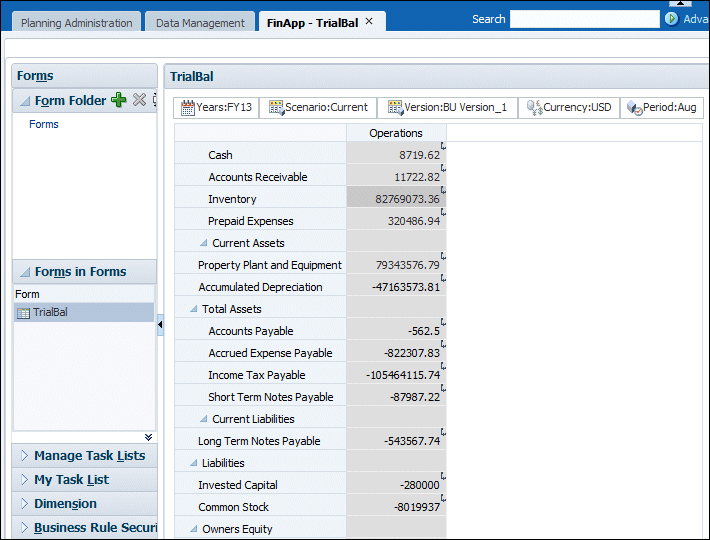Click the green plus add folder icon
This screenshot has height=540, width=710.
tap(119, 100)
